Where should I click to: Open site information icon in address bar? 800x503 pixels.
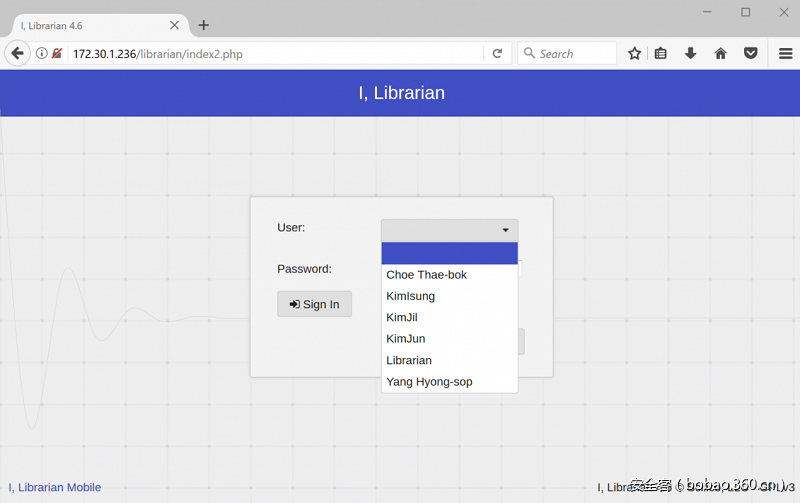point(42,53)
